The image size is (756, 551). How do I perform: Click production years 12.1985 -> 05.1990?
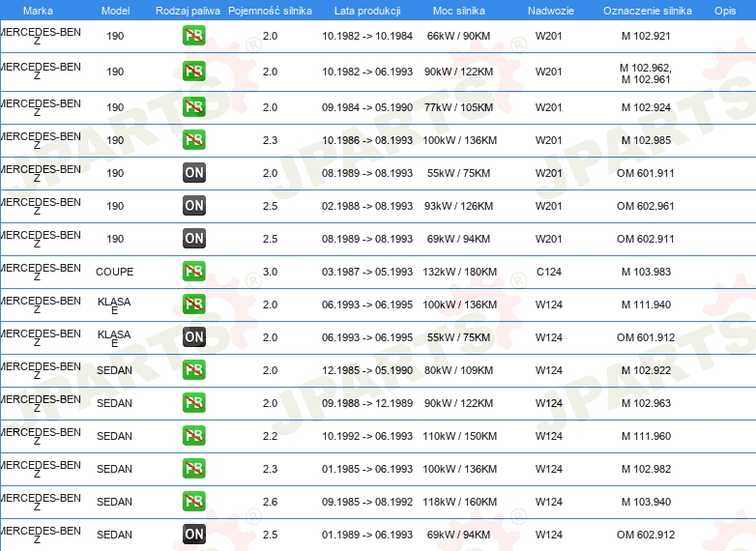pos(367,370)
